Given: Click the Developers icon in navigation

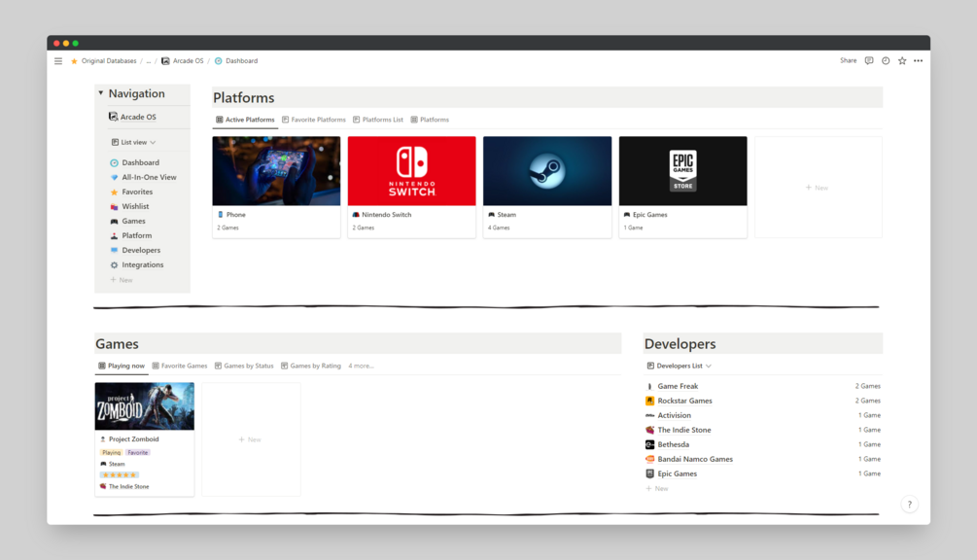Looking at the screenshot, I should pyautogui.click(x=114, y=251).
